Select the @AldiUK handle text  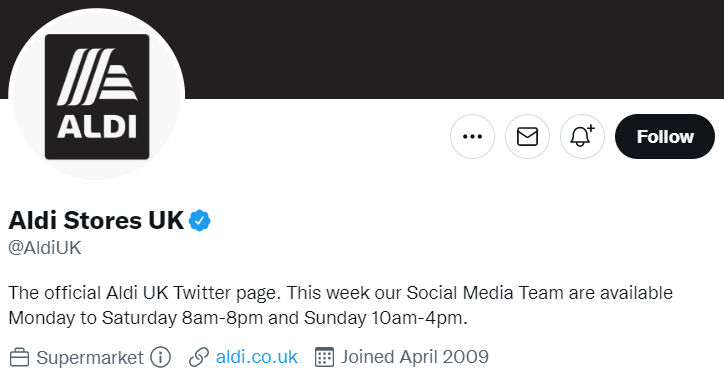coord(45,248)
